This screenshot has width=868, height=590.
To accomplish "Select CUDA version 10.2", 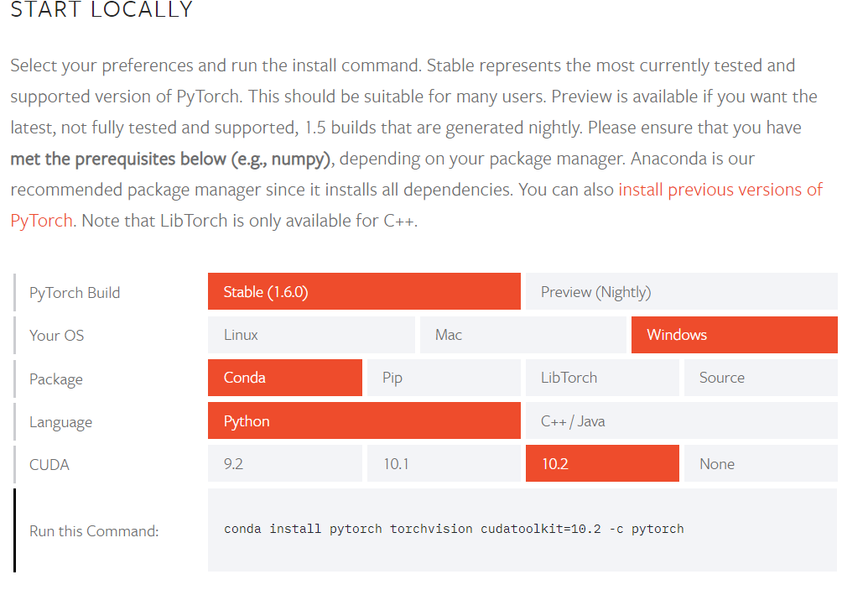I will 601,464.
